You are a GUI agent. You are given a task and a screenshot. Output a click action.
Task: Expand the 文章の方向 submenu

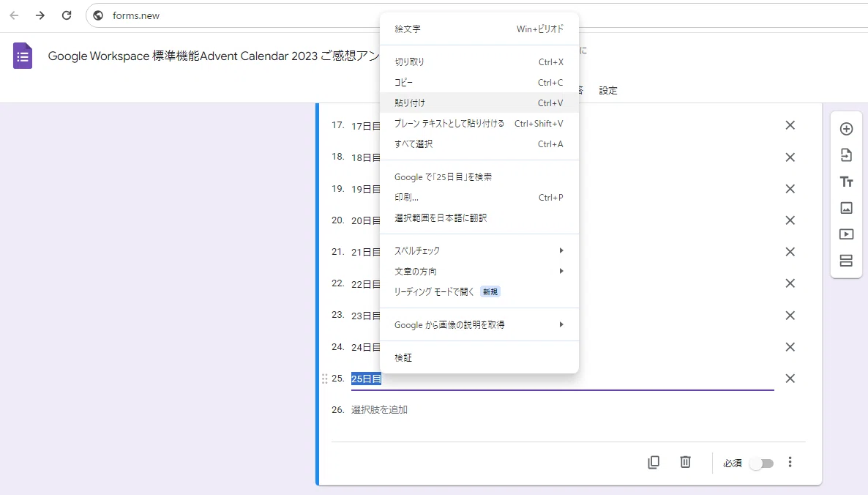tap(479, 272)
